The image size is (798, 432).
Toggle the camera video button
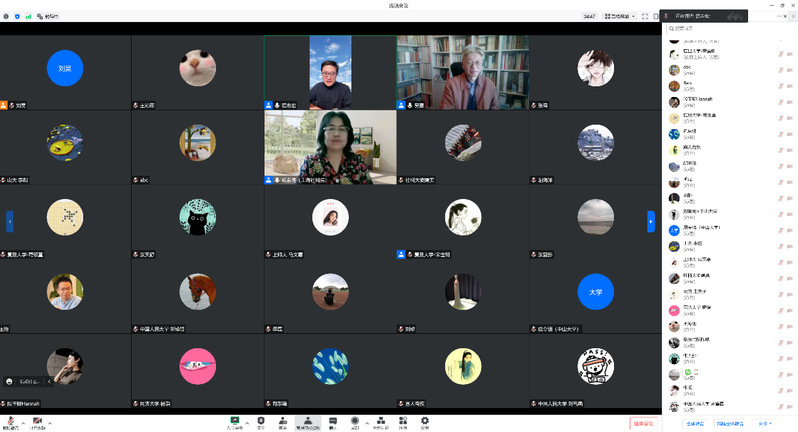tap(38, 422)
